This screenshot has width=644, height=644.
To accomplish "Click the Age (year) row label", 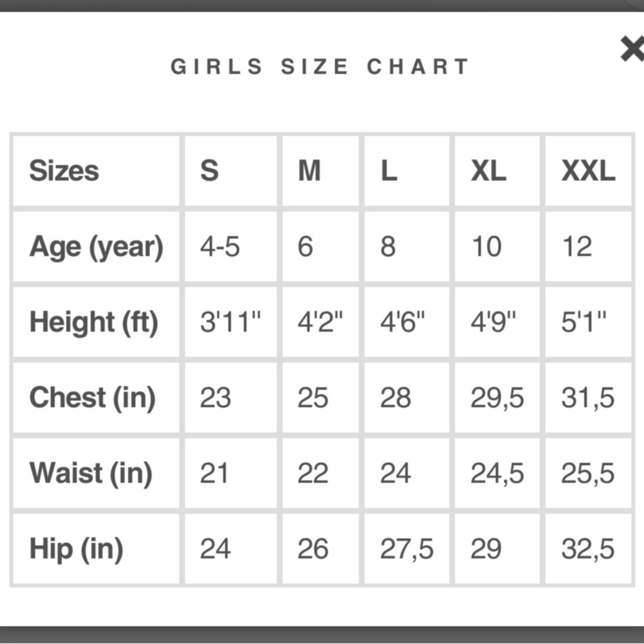I will point(96,247).
